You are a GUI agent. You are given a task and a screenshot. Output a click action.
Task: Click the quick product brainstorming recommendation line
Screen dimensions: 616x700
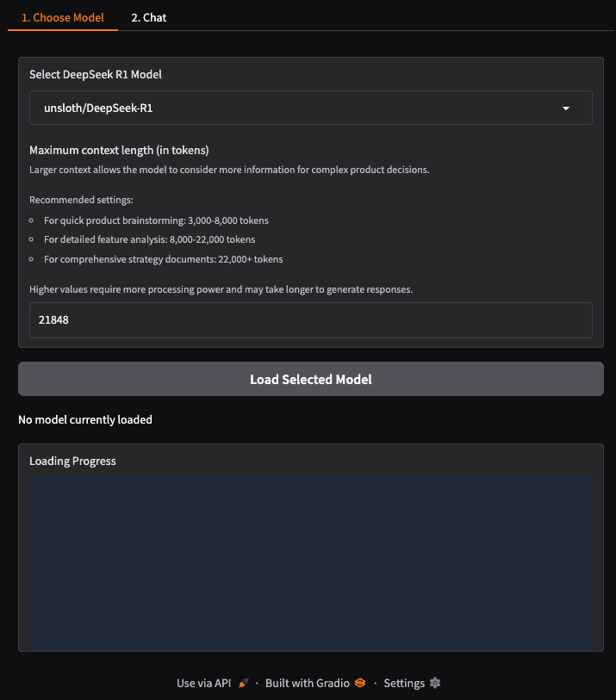[x=156, y=220]
